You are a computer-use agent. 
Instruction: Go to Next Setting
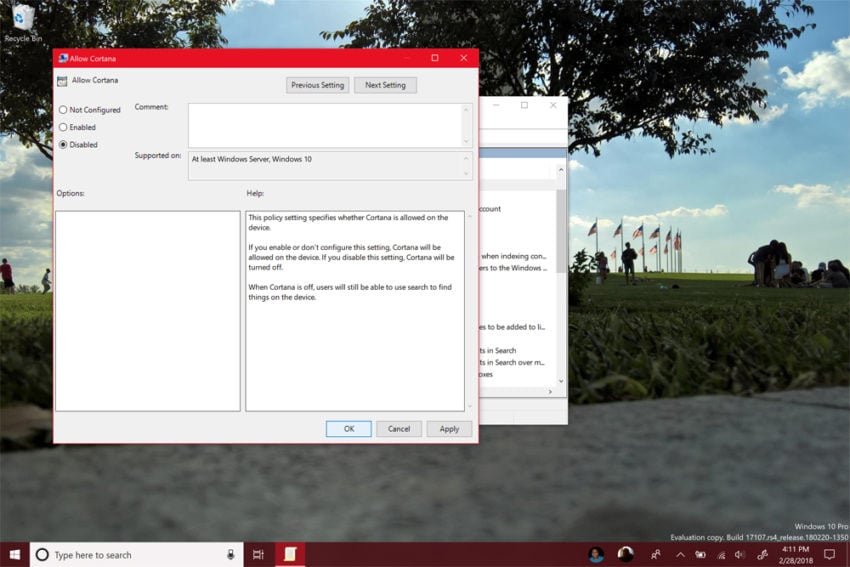pyautogui.click(x=385, y=85)
